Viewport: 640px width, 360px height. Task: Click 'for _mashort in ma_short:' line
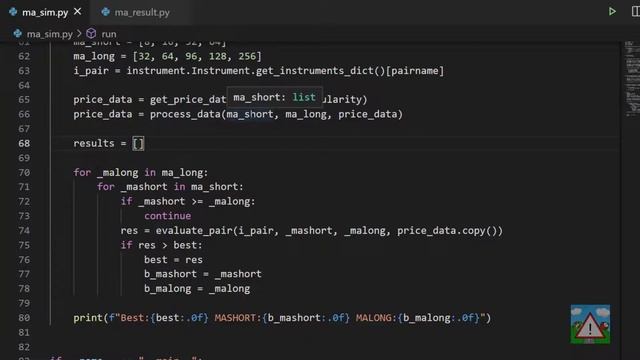point(170,187)
